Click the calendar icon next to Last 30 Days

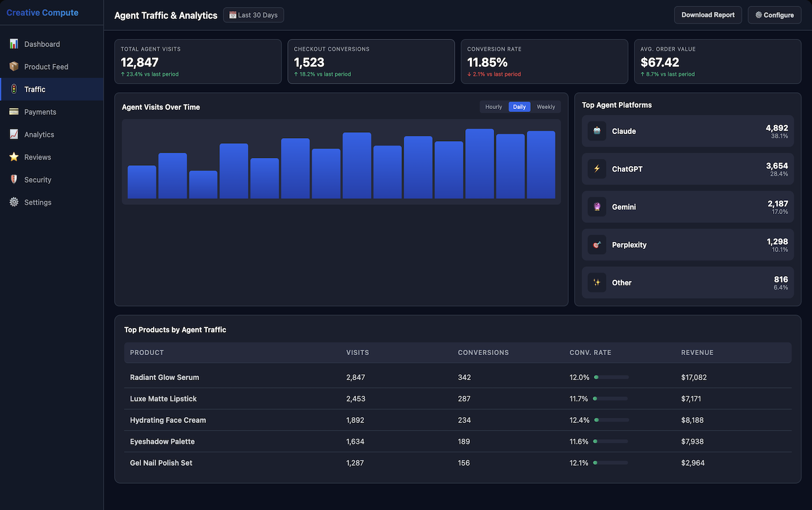pyautogui.click(x=233, y=15)
